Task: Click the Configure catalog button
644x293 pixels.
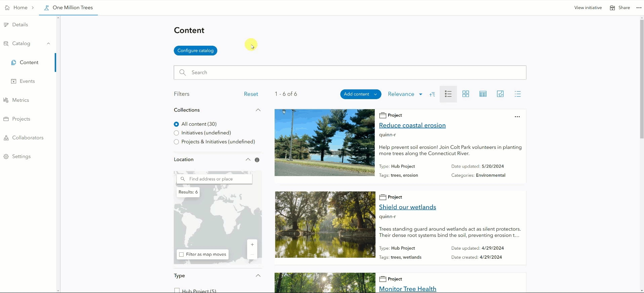Action: coord(195,50)
